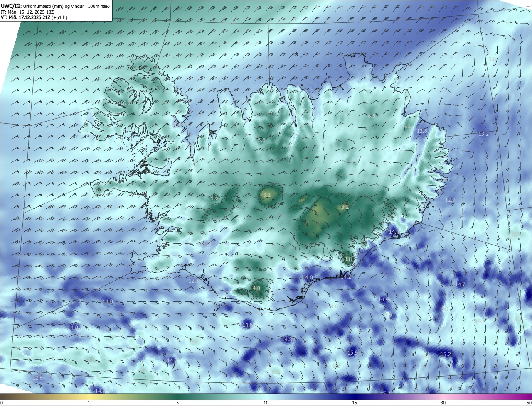
Task: Click the colorbar tick label 30
Action: (443, 403)
